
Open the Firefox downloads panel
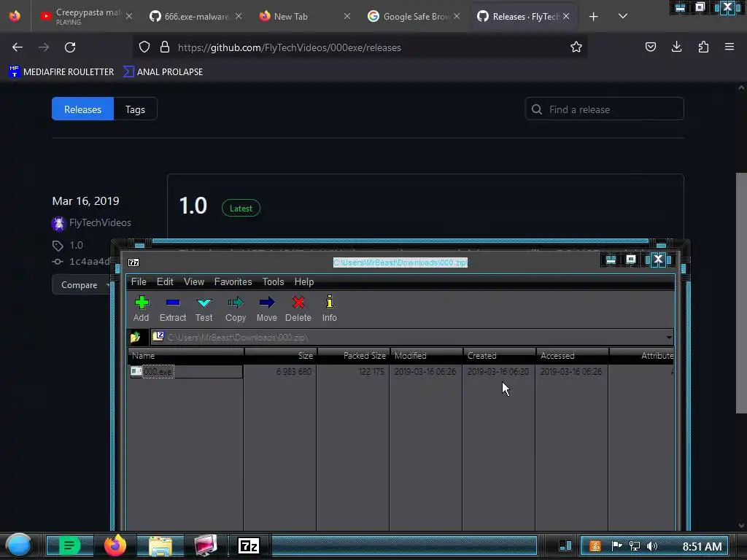(x=676, y=47)
